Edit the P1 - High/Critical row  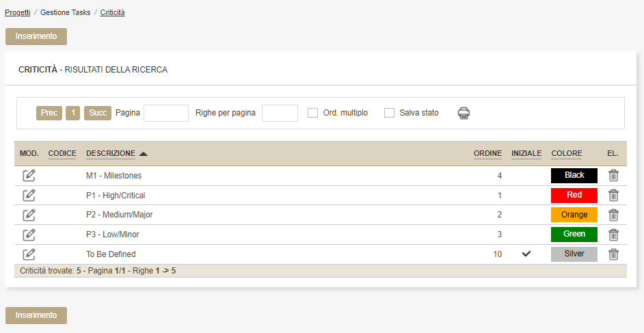[29, 196]
